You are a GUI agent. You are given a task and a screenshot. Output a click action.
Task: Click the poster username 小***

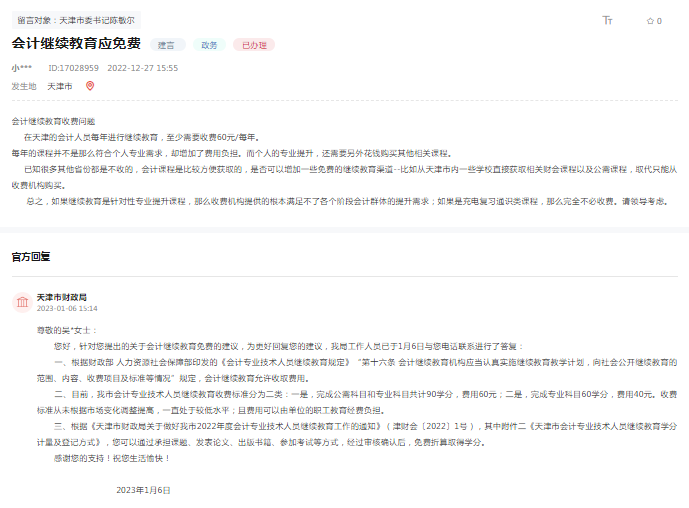click(22, 68)
